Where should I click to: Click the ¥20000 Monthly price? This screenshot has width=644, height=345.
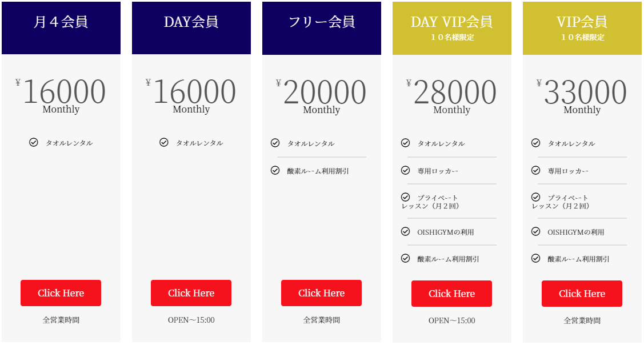click(x=321, y=96)
